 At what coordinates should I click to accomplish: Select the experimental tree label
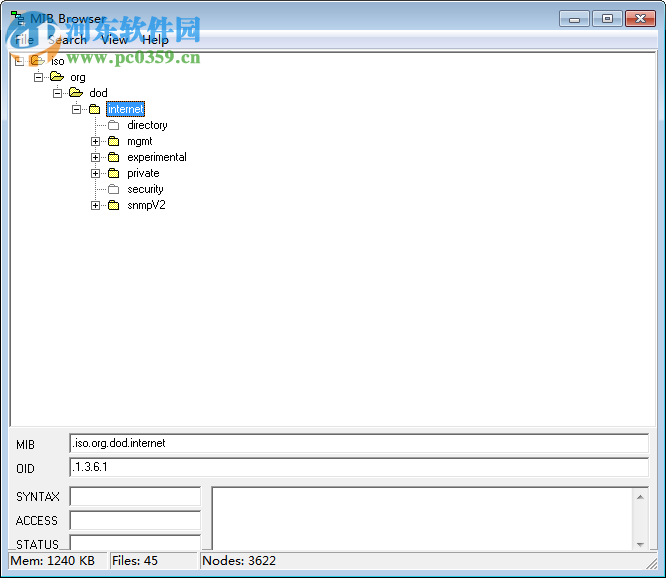[x=157, y=157]
